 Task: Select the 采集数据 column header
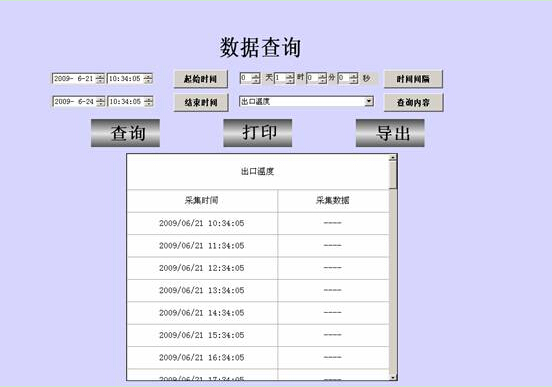point(333,201)
